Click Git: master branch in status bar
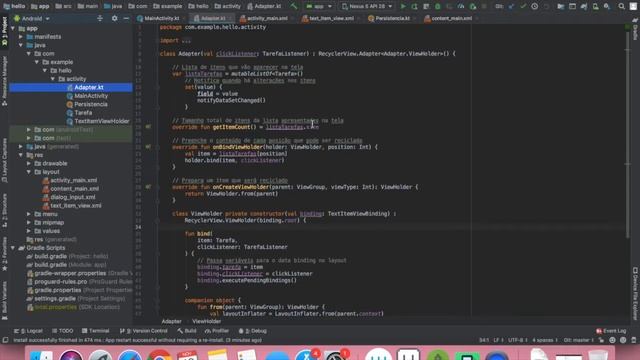 578,340
